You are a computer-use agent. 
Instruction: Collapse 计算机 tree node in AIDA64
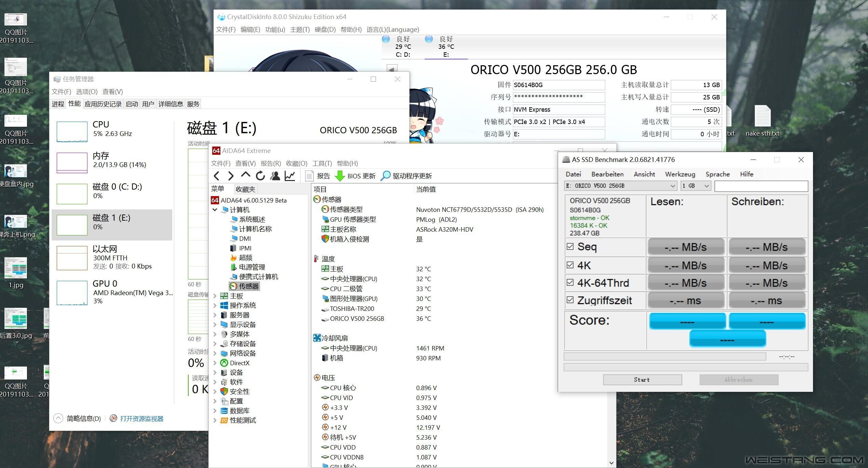pos(215,210)
